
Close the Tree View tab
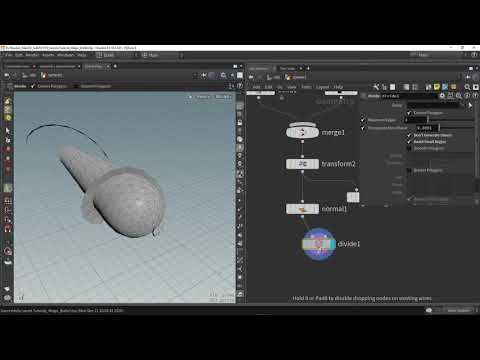coord(300,68)
